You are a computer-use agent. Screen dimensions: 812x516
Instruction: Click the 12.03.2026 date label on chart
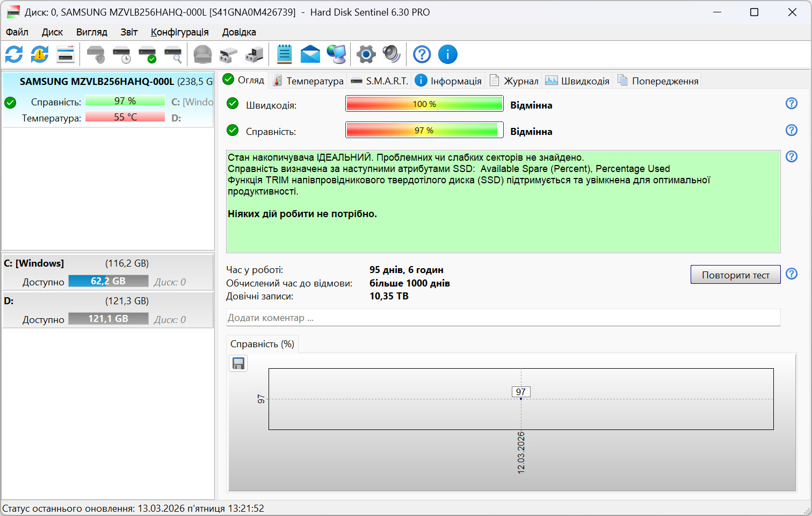[521, 452]
